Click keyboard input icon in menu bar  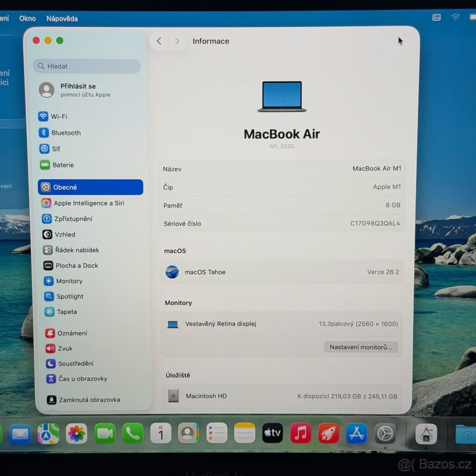coord(436,17)
